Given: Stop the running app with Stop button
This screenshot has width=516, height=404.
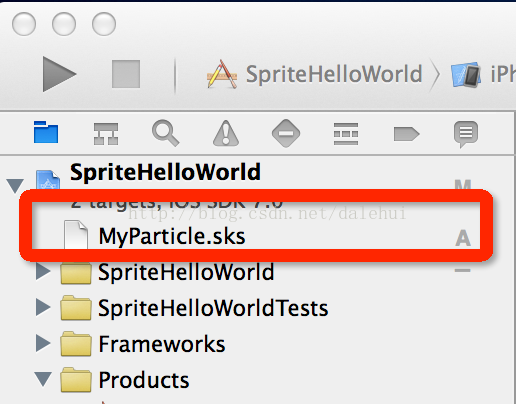Looking at the screenshot, I should coord(126,74).
